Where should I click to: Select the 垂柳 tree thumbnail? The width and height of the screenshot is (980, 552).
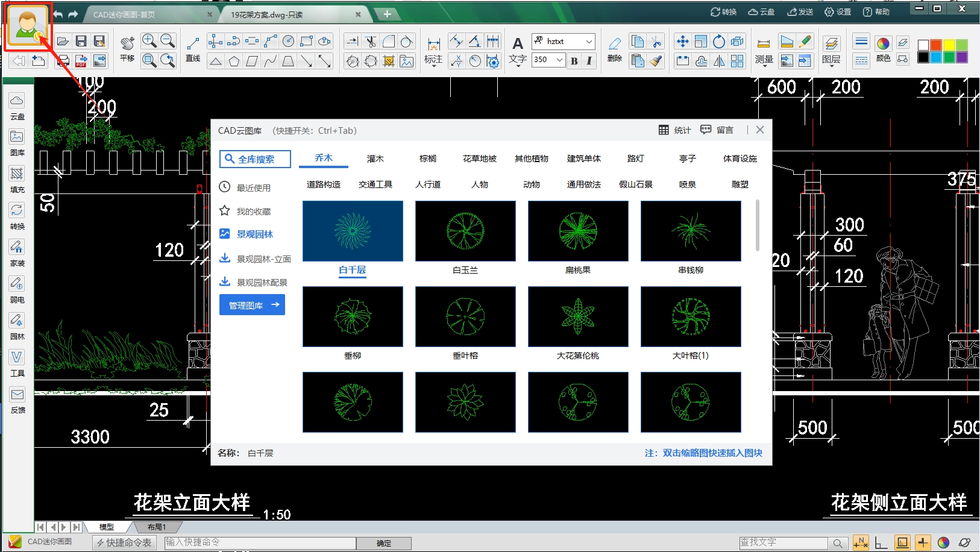point(353,316)
